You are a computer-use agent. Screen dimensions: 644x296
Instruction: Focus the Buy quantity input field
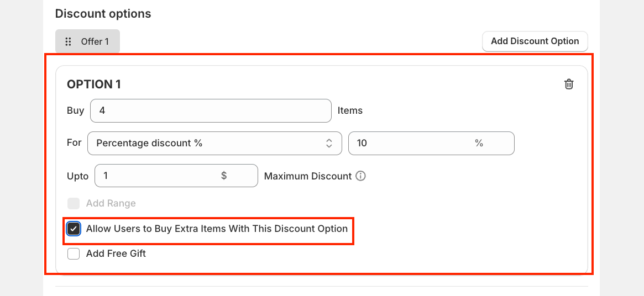tap(210, 110)
